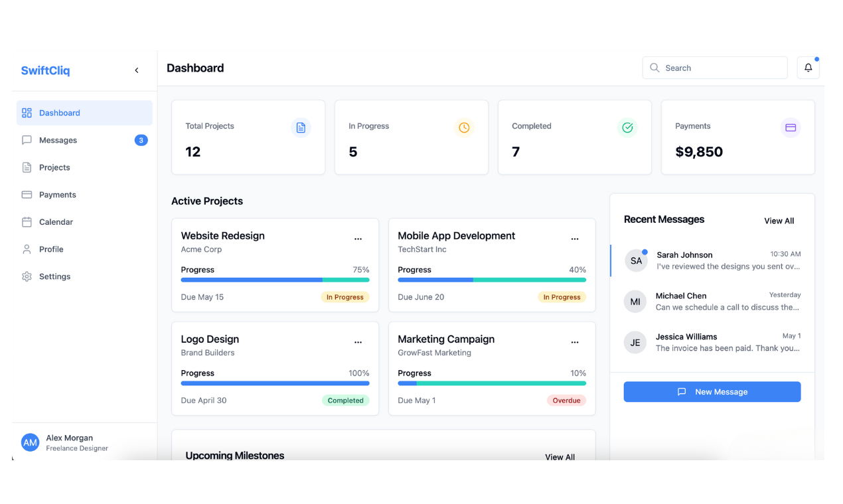Click the AM user avatar

30,442
